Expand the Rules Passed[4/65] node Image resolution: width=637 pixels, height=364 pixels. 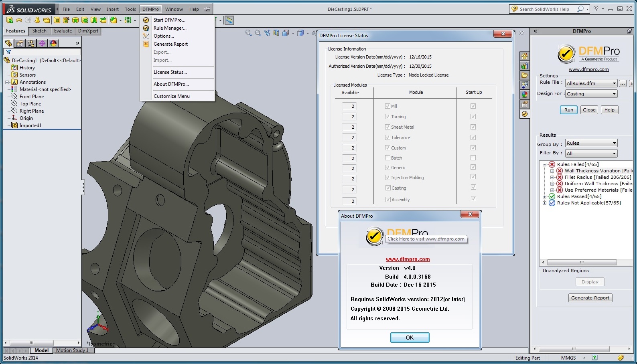tap(544, 196)
